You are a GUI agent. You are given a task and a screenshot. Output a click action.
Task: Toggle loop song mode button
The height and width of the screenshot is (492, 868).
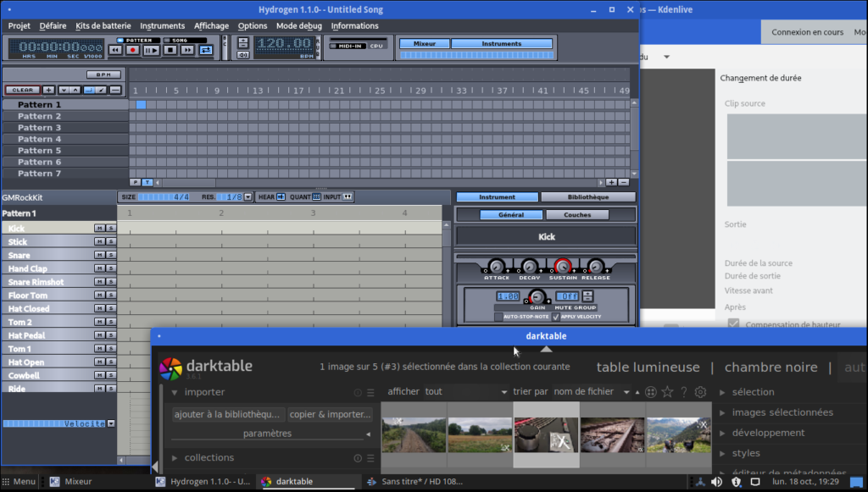click(205, 50)
